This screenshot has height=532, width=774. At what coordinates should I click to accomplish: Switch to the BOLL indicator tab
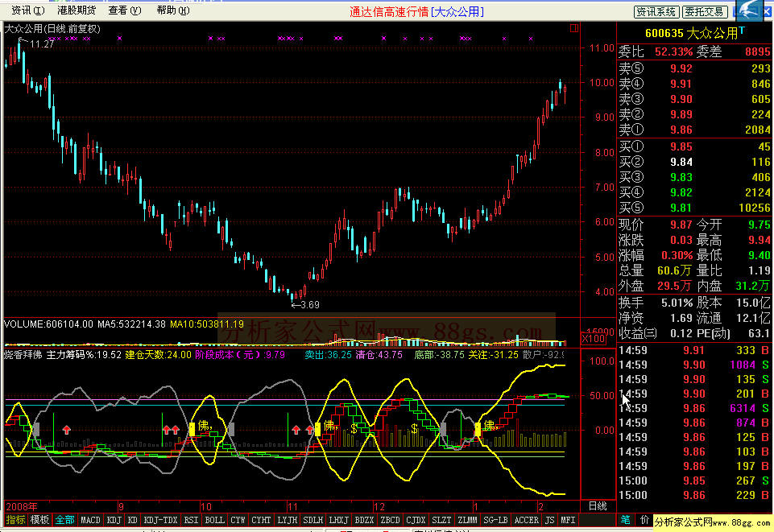[x=215, y=520]
